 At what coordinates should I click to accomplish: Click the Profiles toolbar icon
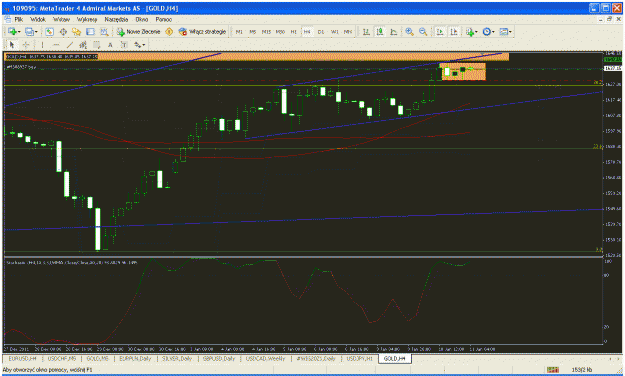pos(29,32)
